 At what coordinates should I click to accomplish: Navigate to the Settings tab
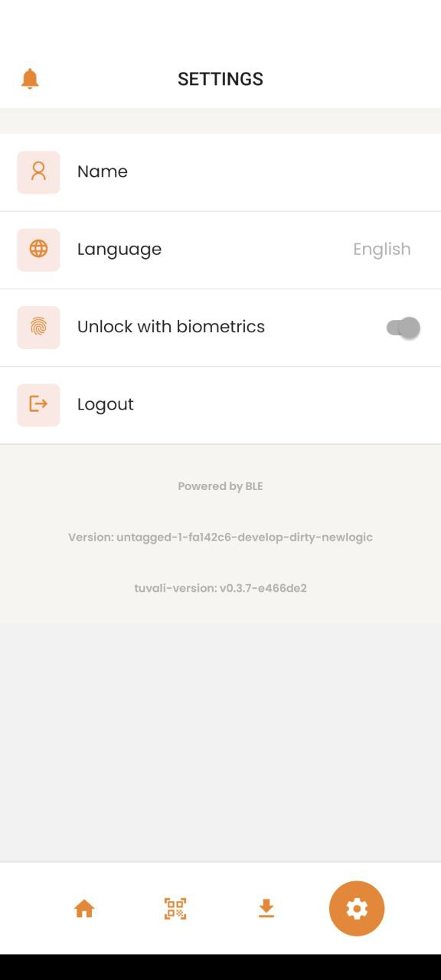click(356, 908)
